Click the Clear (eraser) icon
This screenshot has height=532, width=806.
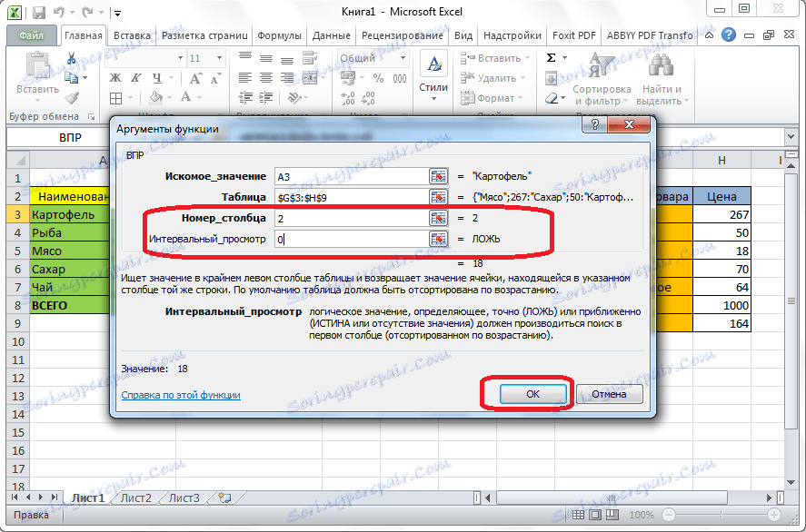tap(550, 98)
